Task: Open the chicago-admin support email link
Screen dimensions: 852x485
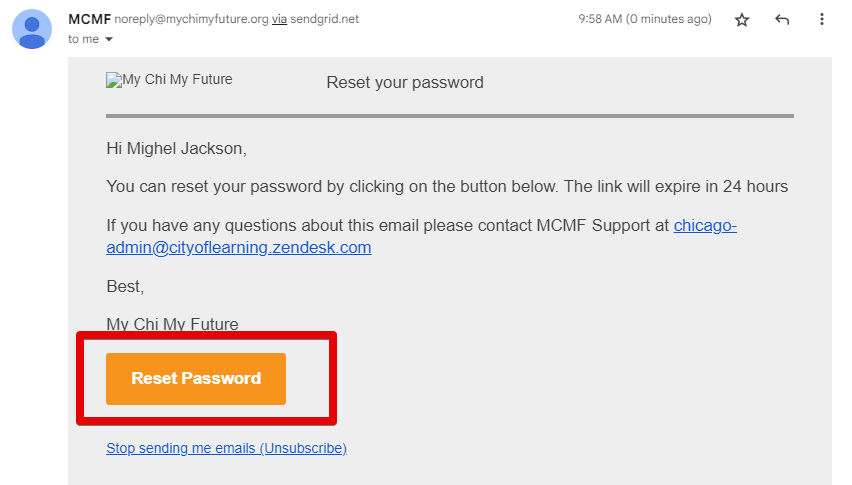Action: click(x=421, y=237)
